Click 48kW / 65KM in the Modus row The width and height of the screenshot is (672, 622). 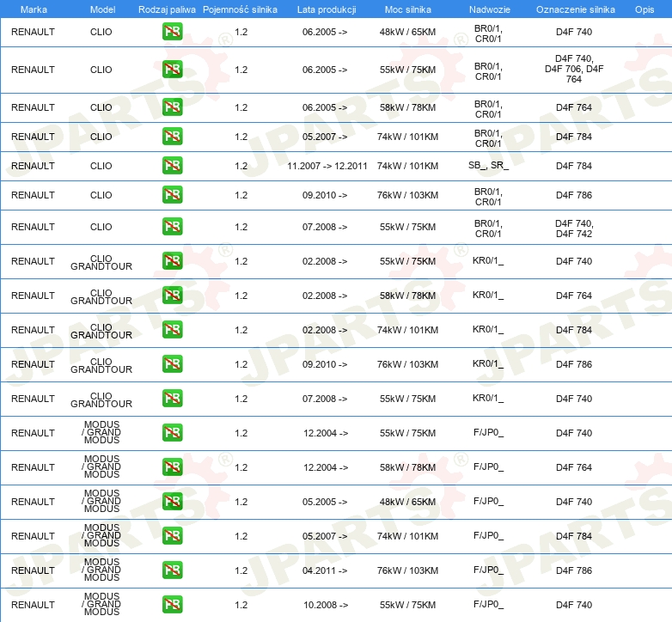pyautogui.click(x=407, y=502)
